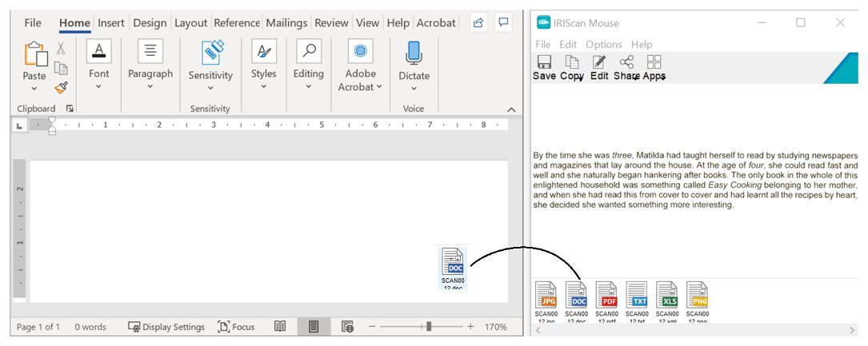Click the right arrow of IRIScan horizontal scrollbar

(853, 330)
